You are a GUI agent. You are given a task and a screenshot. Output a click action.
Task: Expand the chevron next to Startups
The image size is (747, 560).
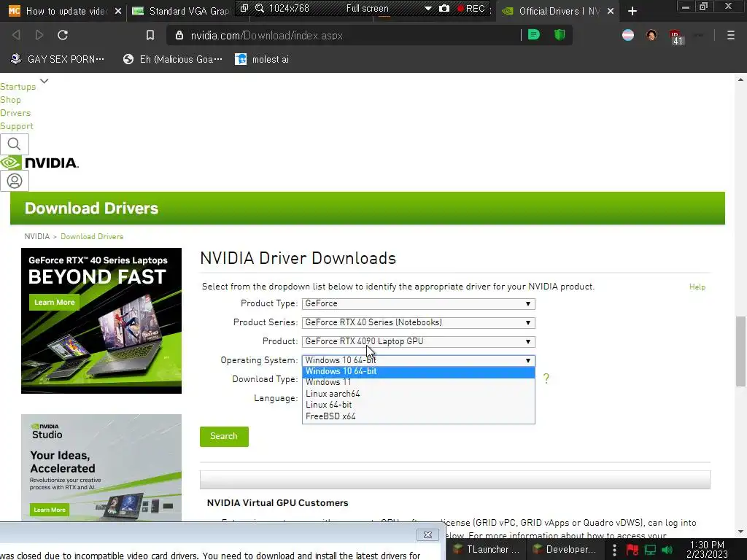click(44, 81)
